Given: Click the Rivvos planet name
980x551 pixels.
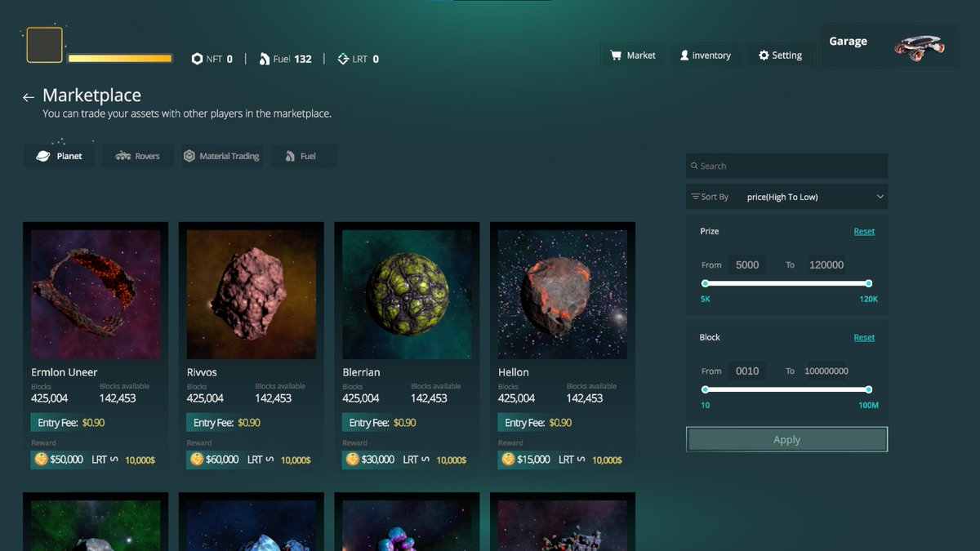Looking at the screenshot, I should coord(202,372).
